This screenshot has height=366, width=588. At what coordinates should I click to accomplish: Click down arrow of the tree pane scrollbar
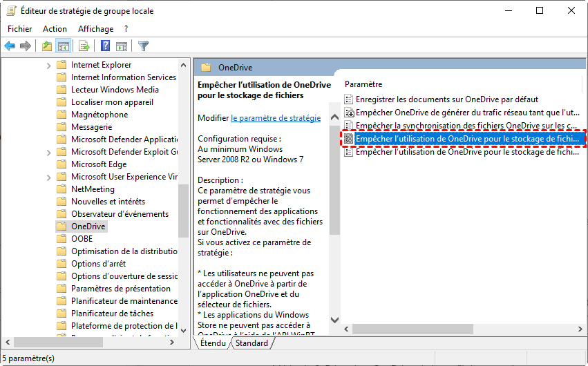coord(183,330)
